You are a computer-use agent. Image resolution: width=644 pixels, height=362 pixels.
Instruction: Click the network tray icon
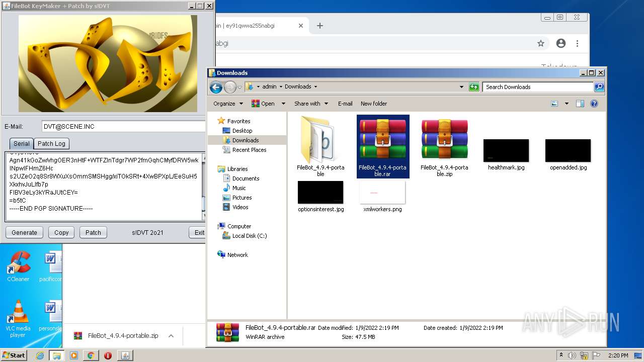[x=584, y=355]
